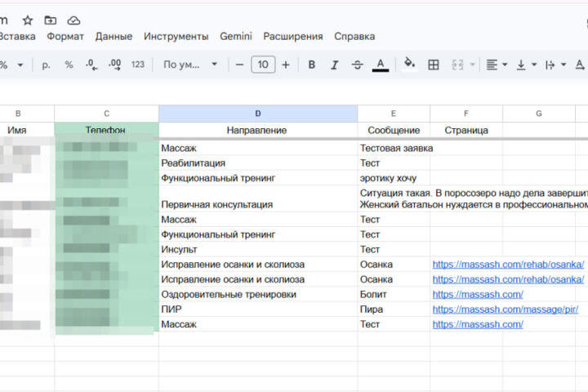Toggle italic formatting
588x392 pixels.
coord(334,65)
